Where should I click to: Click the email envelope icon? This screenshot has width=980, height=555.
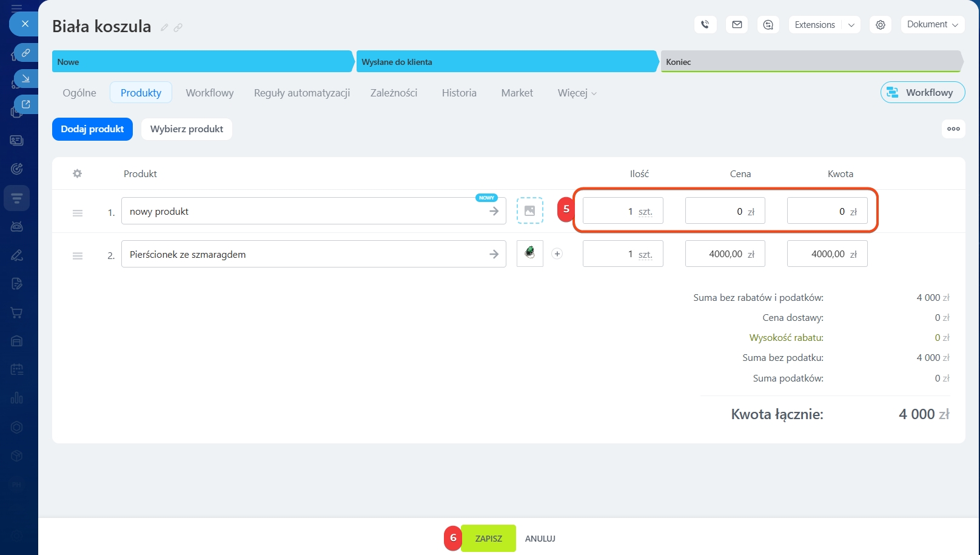click(x=737, y=25)
